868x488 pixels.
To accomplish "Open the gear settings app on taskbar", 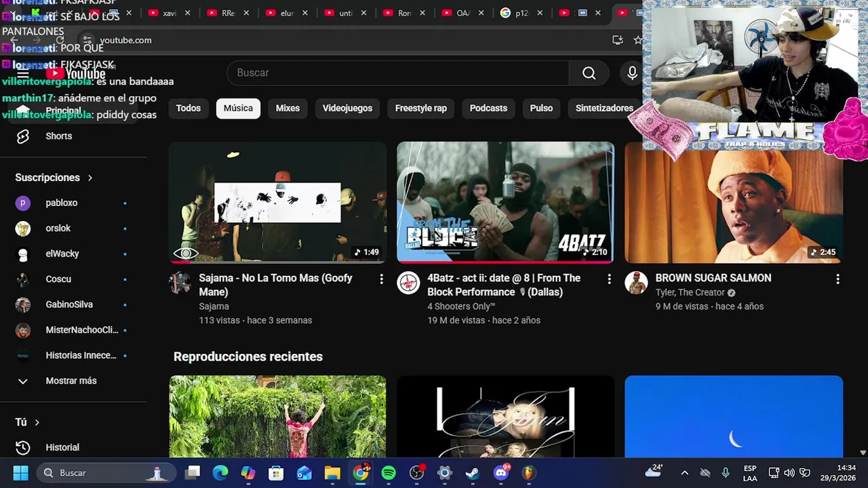I will pyautogui.click(x=445, y=472).
